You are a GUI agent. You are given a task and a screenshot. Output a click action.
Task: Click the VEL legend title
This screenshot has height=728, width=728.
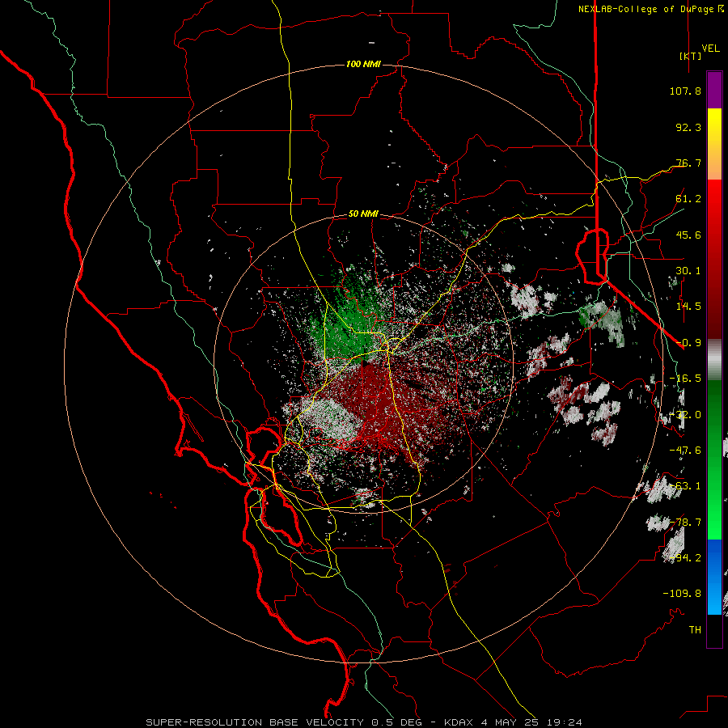pos(710,49)
